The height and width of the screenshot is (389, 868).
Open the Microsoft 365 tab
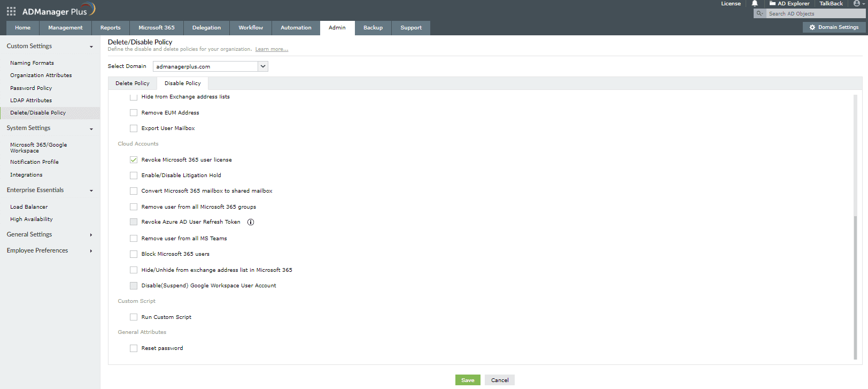(x=157, y=28)
